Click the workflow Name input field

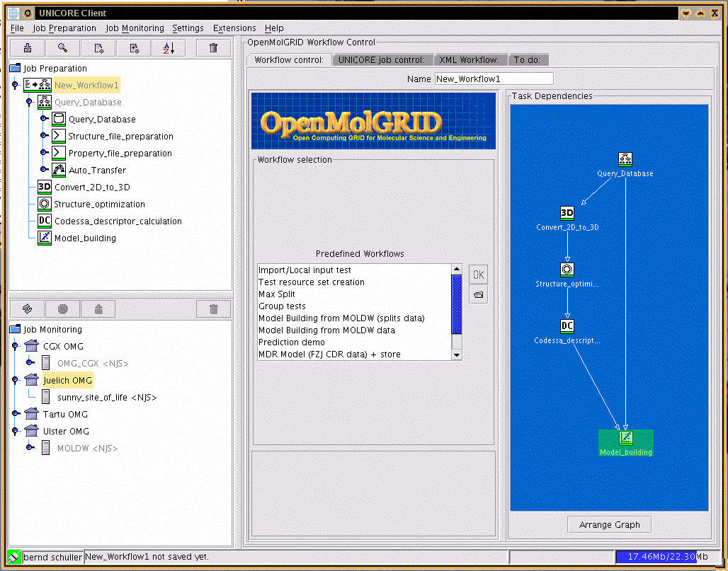point(494,79)
